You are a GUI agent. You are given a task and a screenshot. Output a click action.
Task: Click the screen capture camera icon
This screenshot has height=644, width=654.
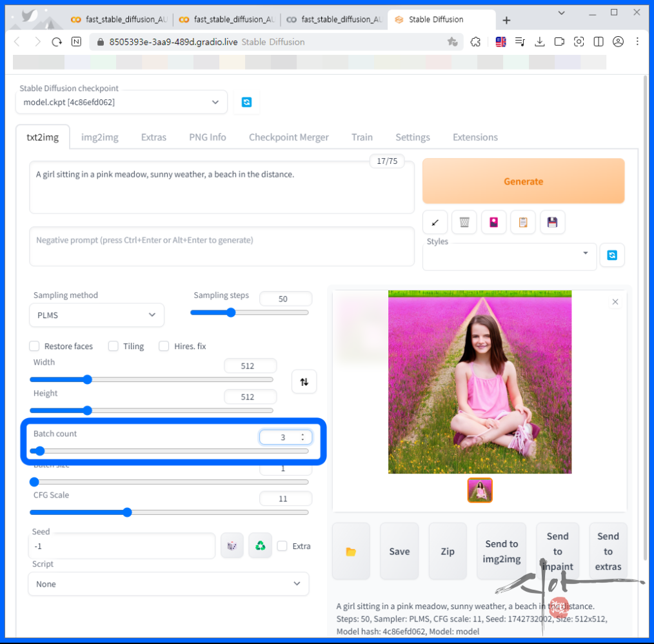pos(579,42)
